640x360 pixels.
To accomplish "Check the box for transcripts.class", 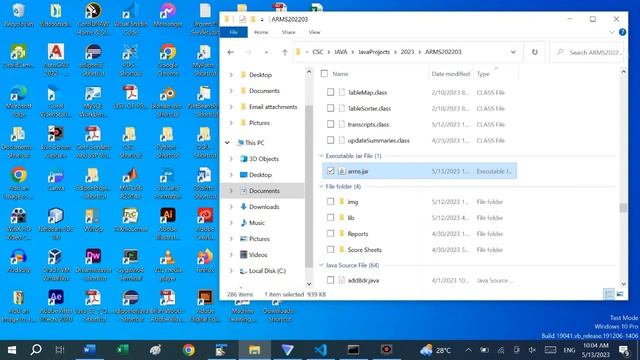I will pos(331,124).
